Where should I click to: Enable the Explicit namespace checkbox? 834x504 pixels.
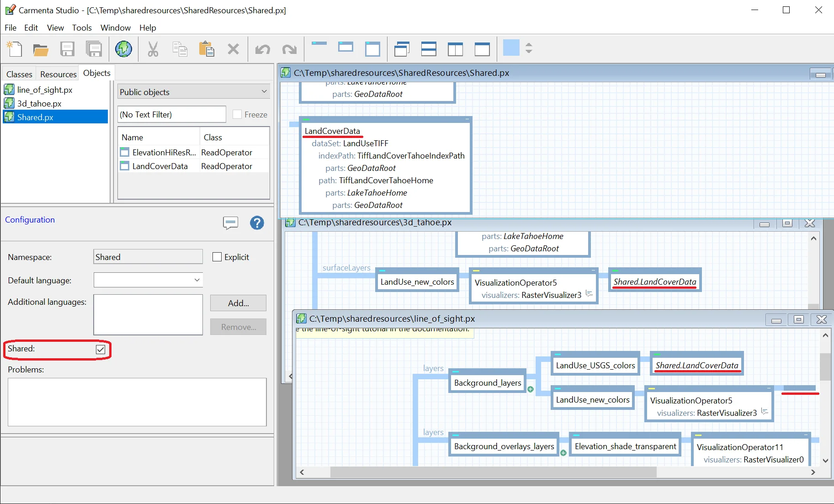[x=217, y=257]
